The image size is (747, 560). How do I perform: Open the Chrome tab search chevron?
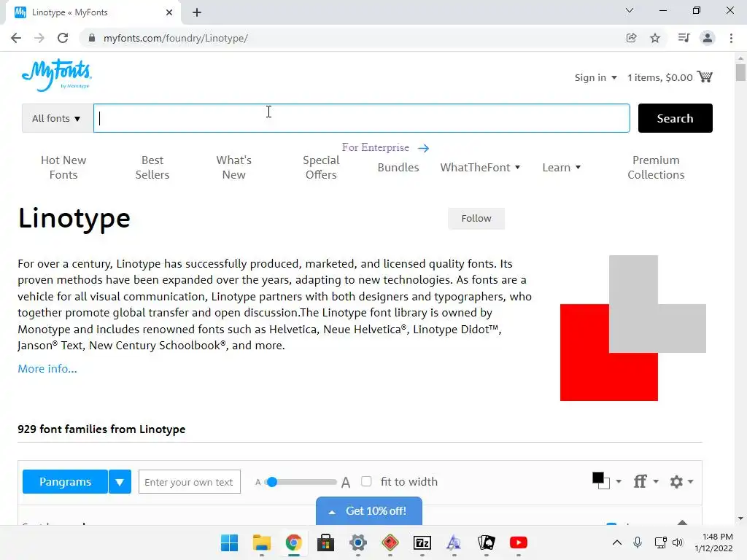point(630,10)
